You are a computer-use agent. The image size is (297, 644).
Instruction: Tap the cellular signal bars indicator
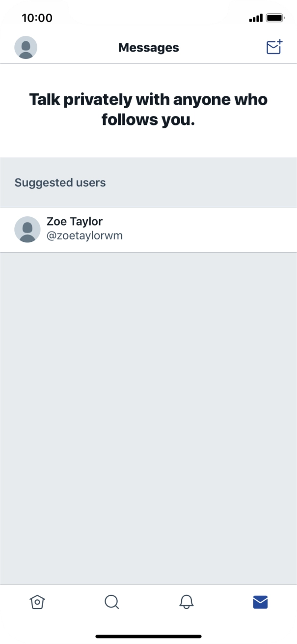[x=256, y=18]
